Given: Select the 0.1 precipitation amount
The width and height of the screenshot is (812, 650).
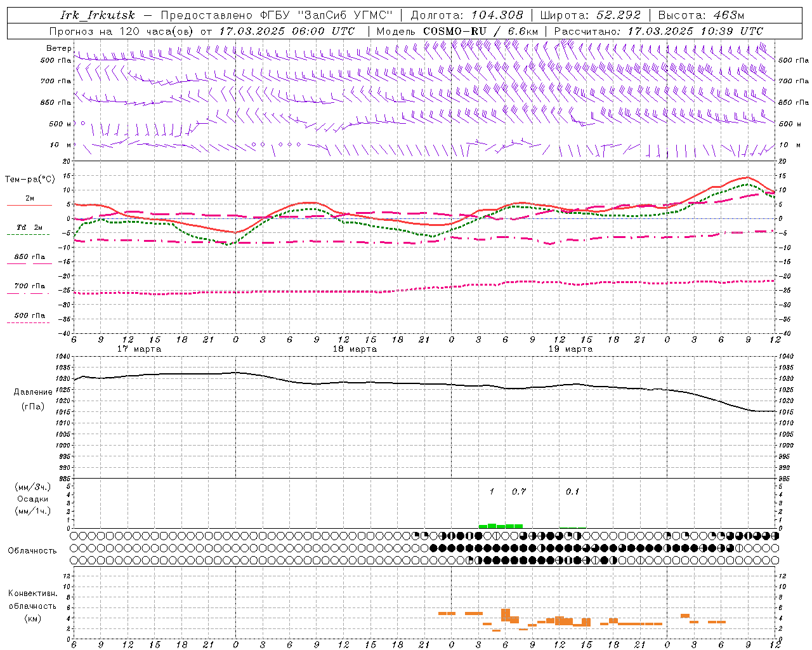Looking at the screenshot, I should (x=573, y=491).
